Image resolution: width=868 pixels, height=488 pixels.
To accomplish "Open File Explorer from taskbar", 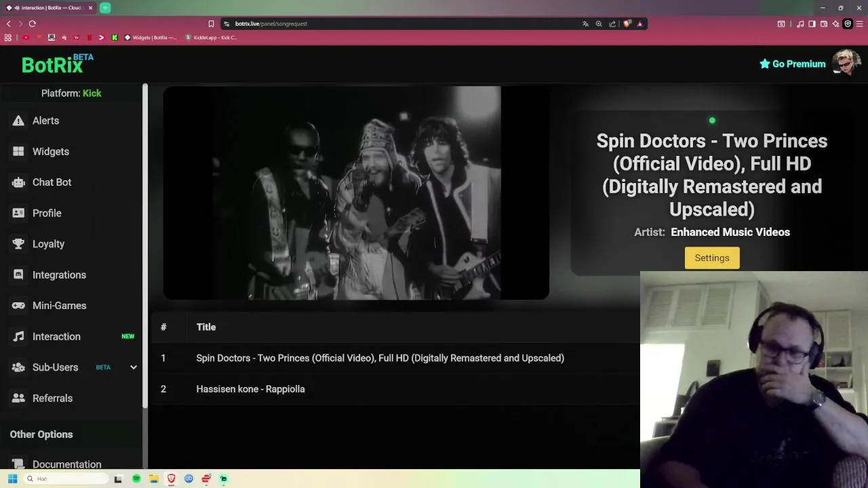I will click(154, 479).
